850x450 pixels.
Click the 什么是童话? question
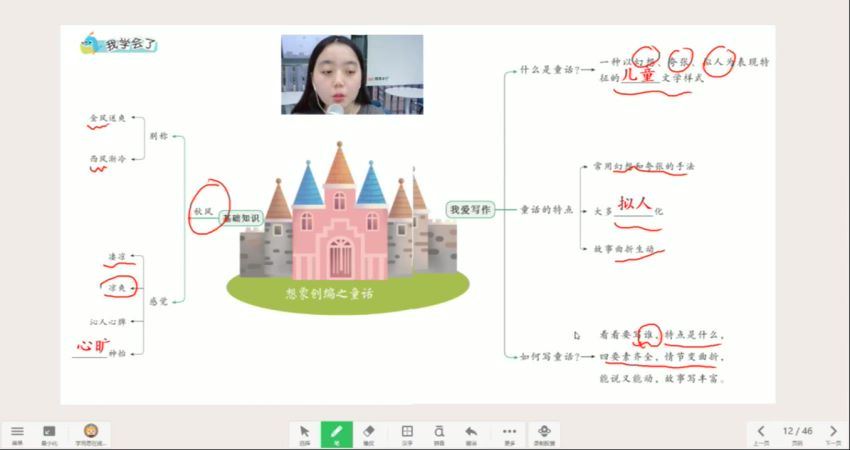[x=550, y=69]
